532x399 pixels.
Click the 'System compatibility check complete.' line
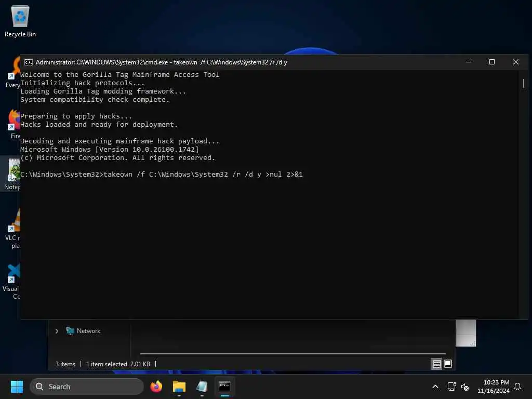click(95, 100)
